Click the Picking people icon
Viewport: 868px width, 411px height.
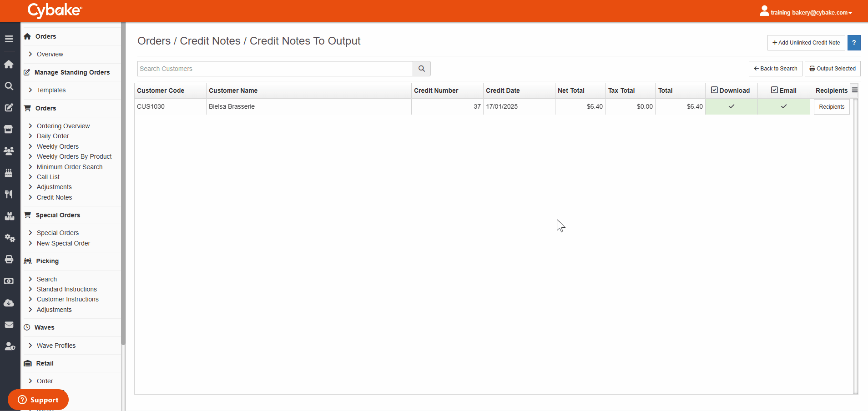tap(28, 261)
